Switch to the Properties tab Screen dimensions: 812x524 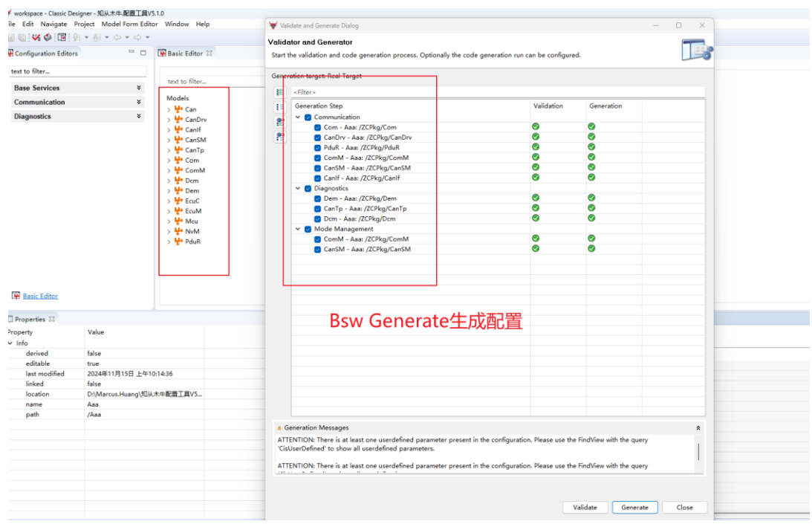30,319
